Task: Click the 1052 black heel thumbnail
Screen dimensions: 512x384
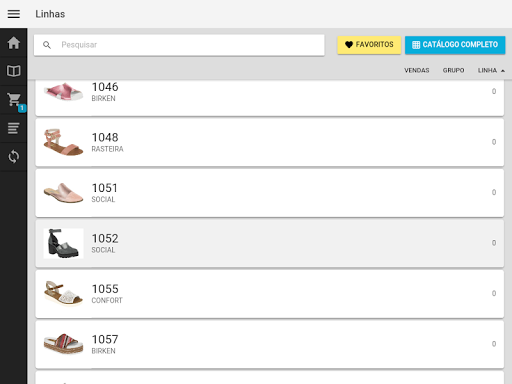Action: tap(63, 243)
